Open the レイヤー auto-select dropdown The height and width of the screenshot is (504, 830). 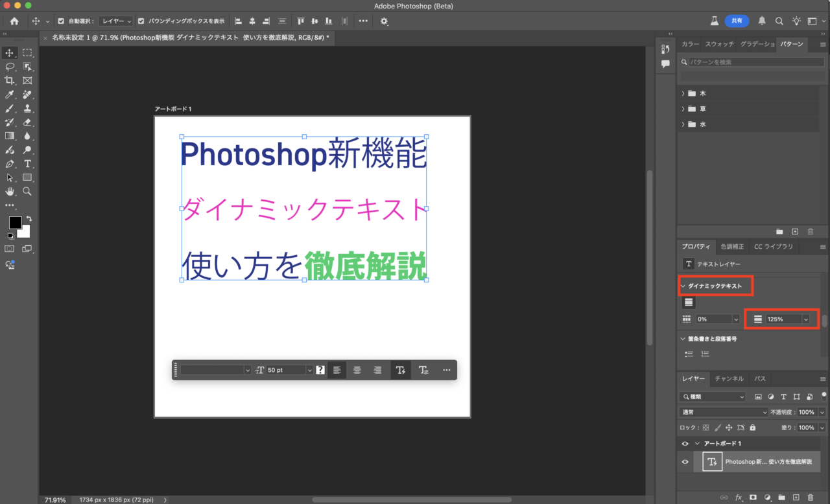pyautogui.click(x=116, y=21)
